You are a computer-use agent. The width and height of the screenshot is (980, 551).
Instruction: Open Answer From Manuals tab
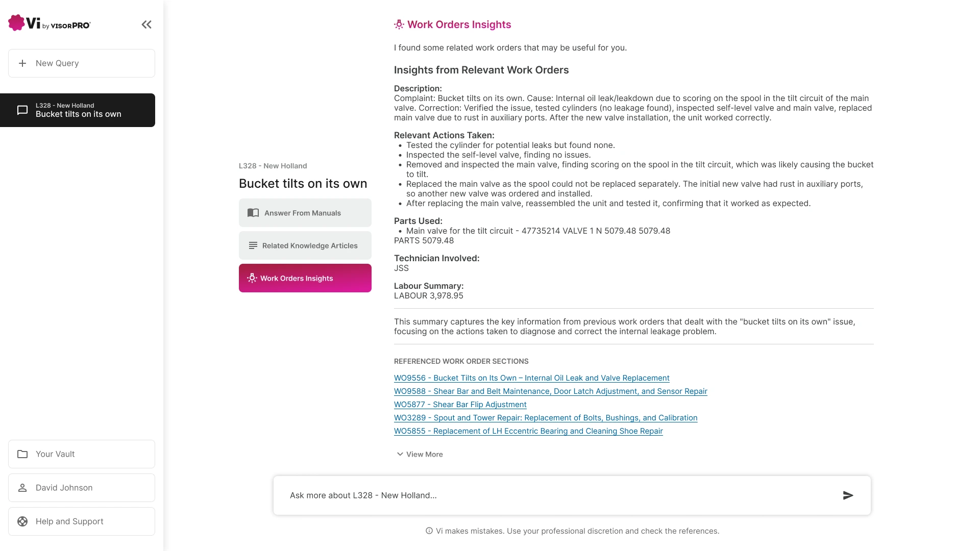coord(305,213)
